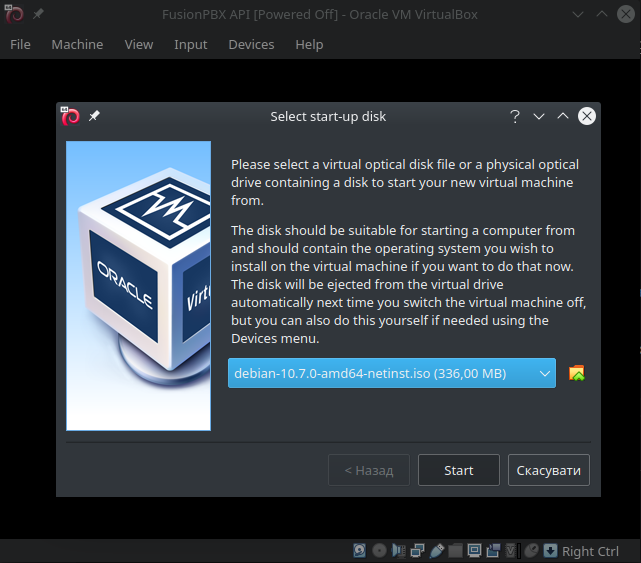The height and width of the screenshot is (563, 641).
Task: Click the display status bar icon
Action: click(474, 550)
